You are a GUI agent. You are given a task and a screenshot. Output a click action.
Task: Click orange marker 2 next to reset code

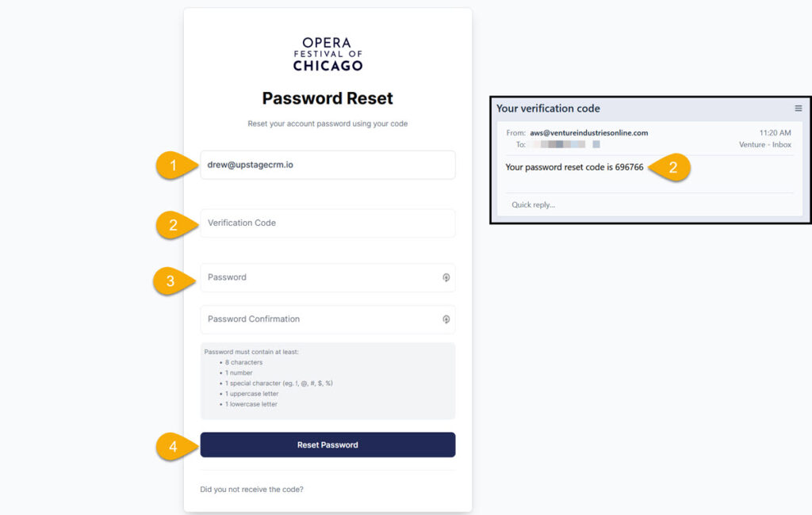669,167
